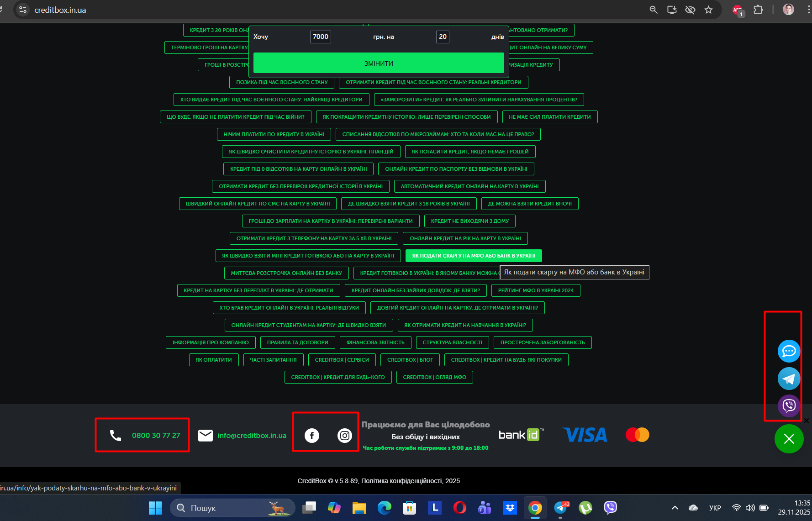Open highlighted ЯК ПОДАТИ СКАРГУ НА МФО link

tap(474, 256)
